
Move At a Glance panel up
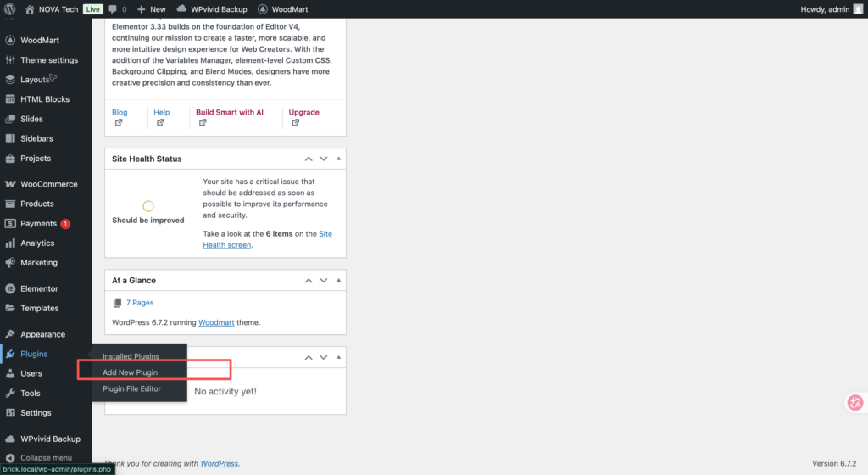point(309,281)
